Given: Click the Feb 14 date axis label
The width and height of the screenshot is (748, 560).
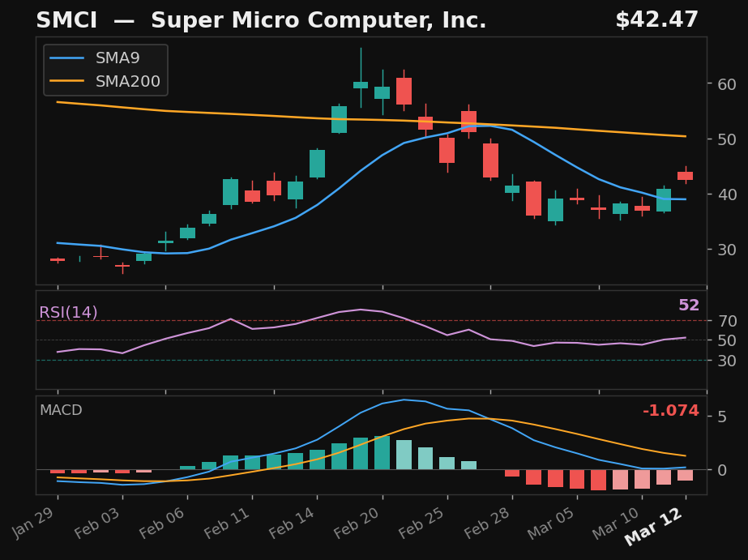Looking at the screenshot, I should pyautogui.click(x=293, y=523).
